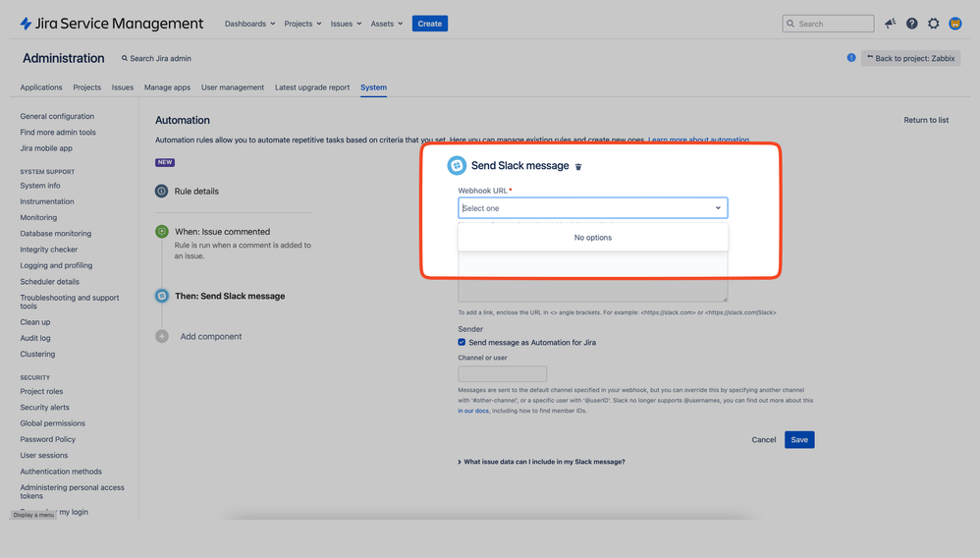Viewport: 980px width, 558px height.
Task: Open Password Policy in sidebar
Action: pos(47,440)
